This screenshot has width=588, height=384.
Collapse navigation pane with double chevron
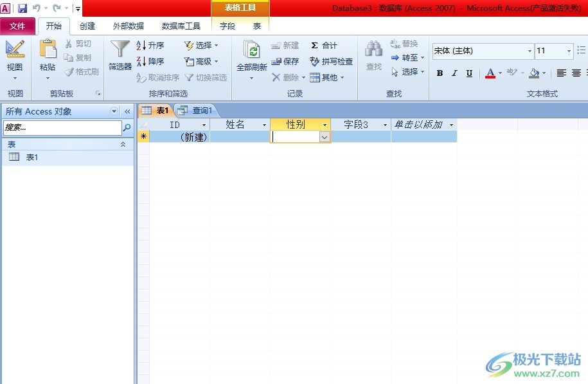(x=127, y=111)
